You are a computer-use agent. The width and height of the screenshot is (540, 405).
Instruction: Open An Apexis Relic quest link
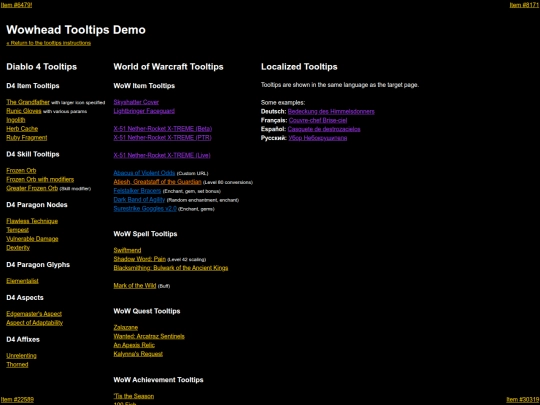pyautogui.click(x=134, y=345)
